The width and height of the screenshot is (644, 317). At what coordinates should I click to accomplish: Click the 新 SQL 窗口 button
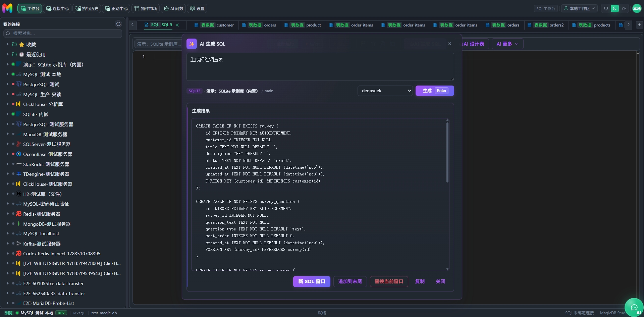point(312,281)
